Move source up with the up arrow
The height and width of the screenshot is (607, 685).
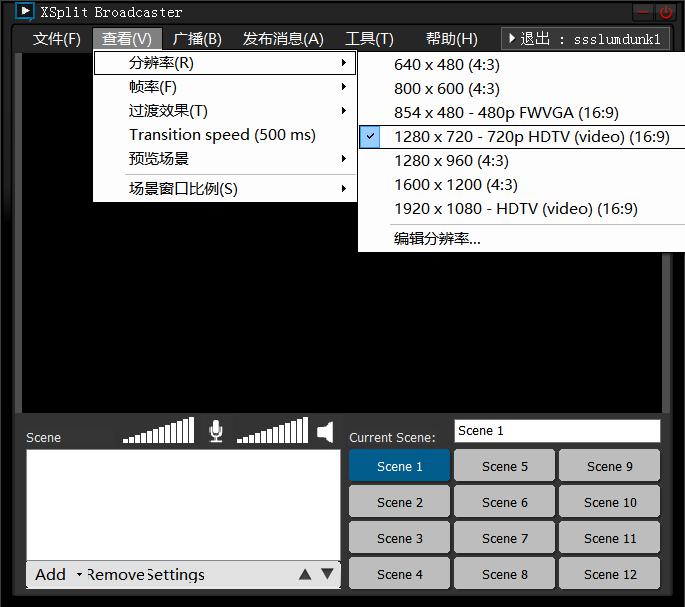point(305,574)
